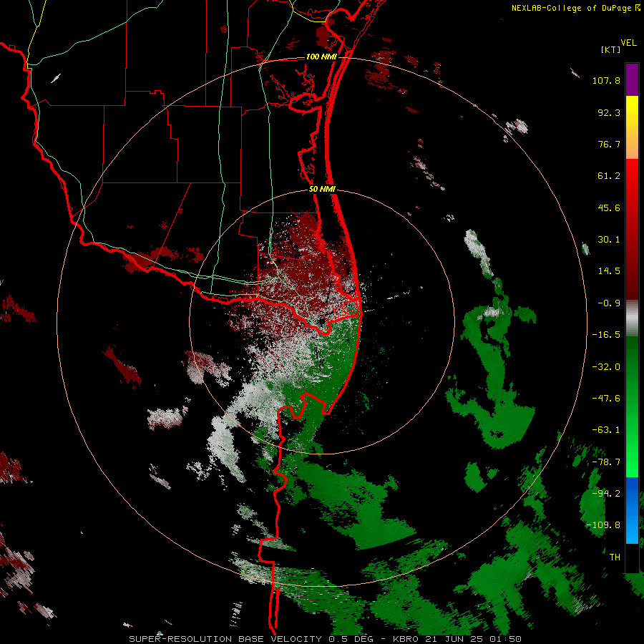Click the Super-Resolution Base Velocity caption
Screen dimensions: 644x644
[x=325, y=639]
